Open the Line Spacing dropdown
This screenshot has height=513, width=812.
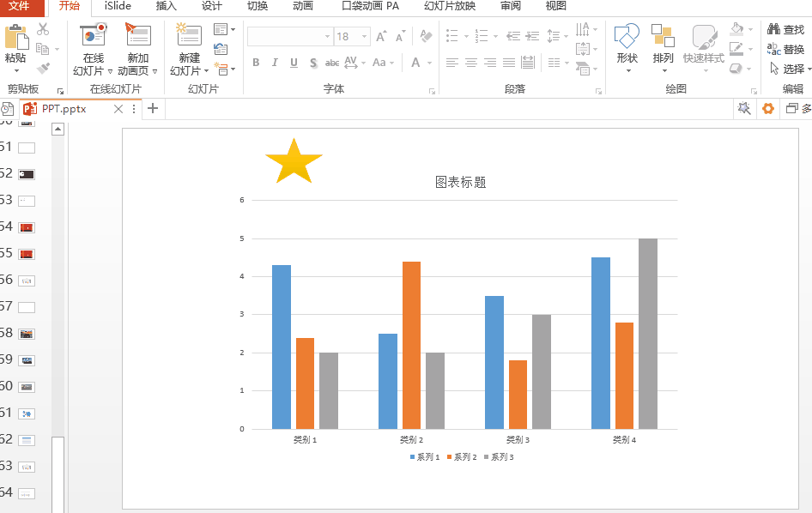557,36
